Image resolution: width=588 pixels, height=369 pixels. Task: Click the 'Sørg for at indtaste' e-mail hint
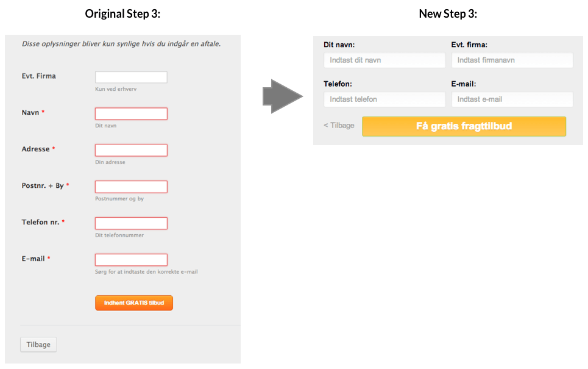coord(146,272)
